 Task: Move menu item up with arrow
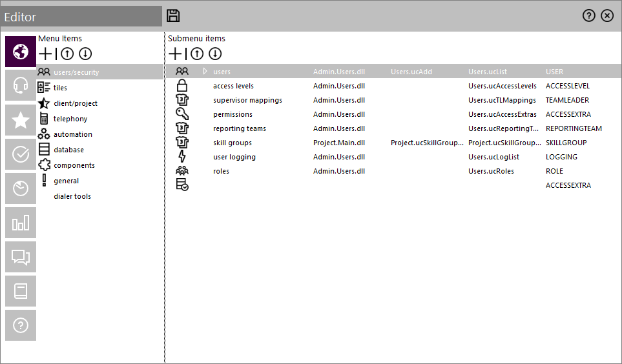67,54
